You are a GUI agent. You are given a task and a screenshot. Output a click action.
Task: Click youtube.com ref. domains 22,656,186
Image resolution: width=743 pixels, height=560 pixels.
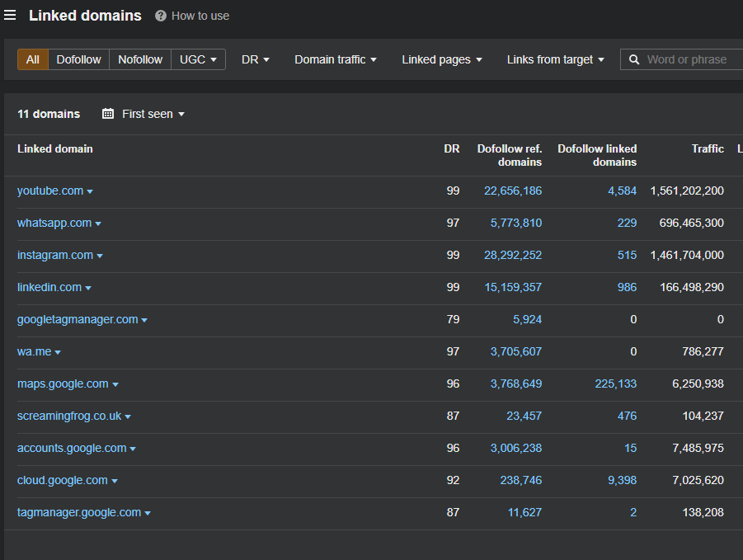(x=513, y=191)
